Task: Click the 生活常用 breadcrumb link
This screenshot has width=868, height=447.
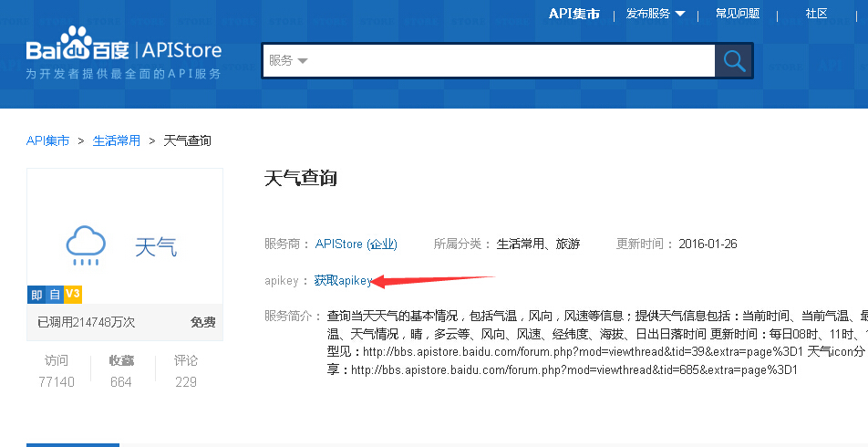Action: [x=117, y=140]
